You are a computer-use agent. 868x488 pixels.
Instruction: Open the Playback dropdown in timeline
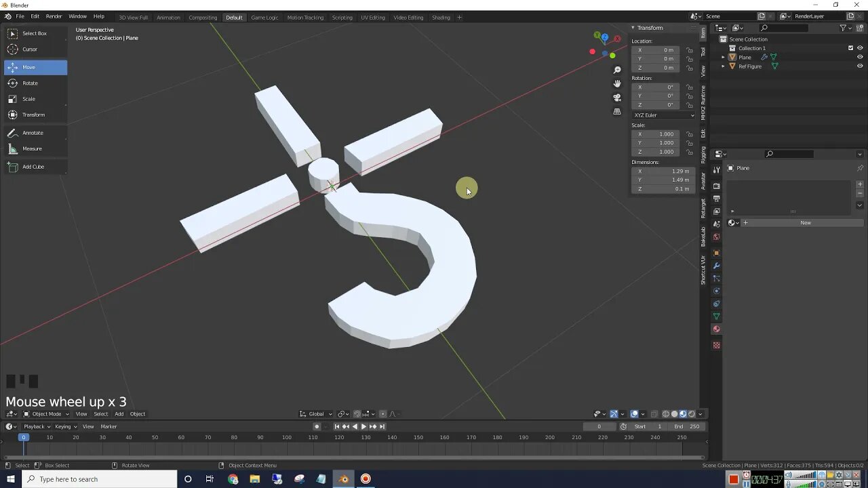(x=37, y=426)
